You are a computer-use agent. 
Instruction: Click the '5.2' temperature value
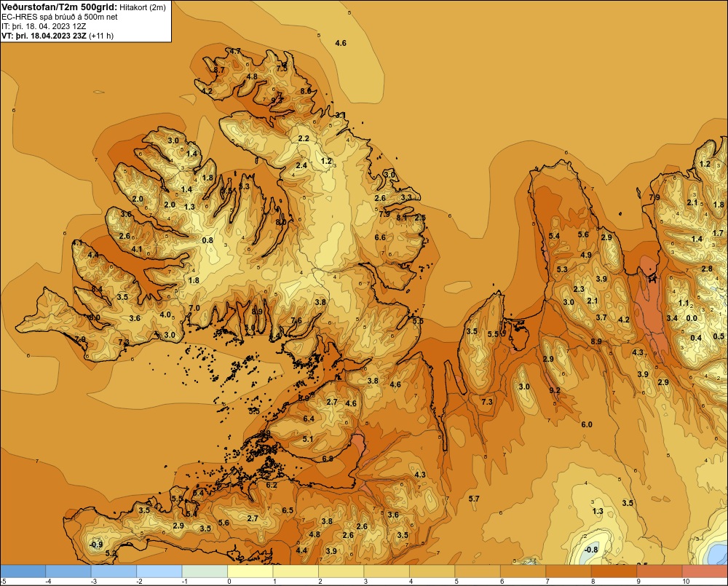tap(111, 553)
